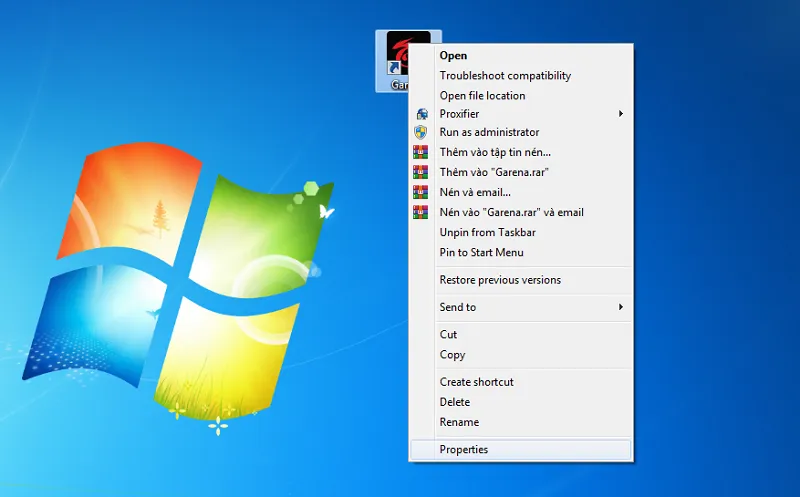Choose Create shortcut option

point(476,382)
